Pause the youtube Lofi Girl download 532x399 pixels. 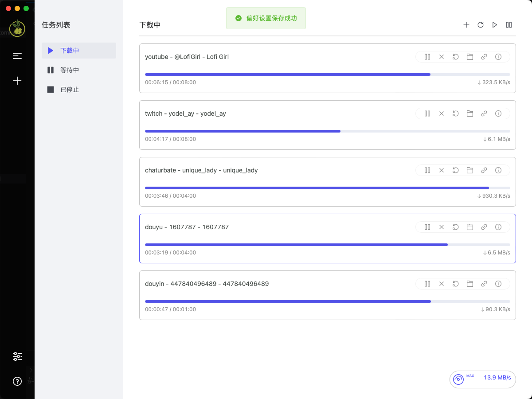[427, 57]
